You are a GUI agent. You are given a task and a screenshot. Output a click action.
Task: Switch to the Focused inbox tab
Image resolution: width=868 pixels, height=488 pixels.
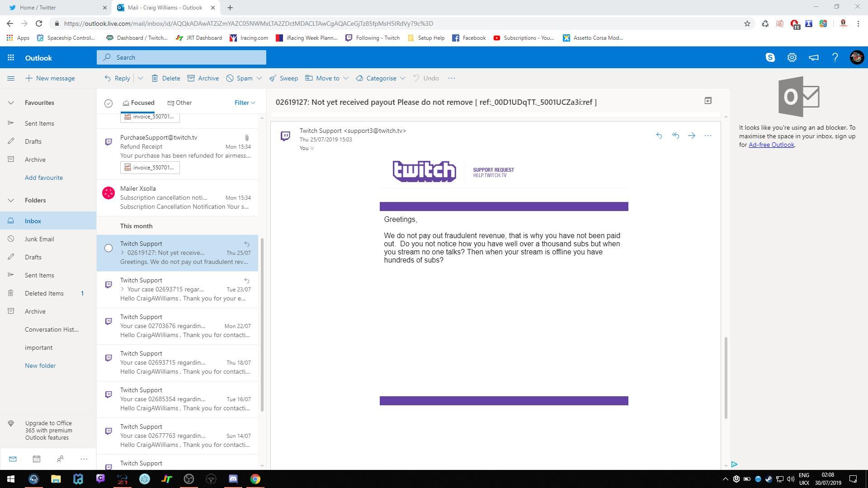[138, 103]
